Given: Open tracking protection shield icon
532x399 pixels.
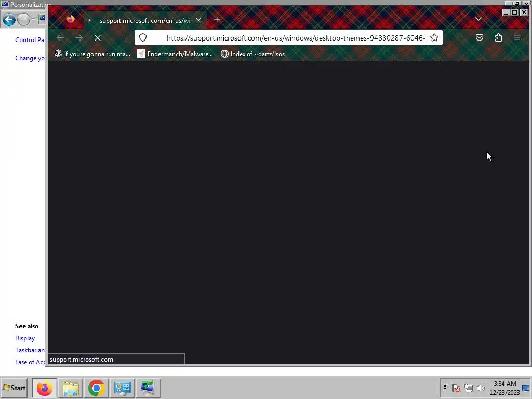Looking at the screenshot, I should tap(143, 37).
